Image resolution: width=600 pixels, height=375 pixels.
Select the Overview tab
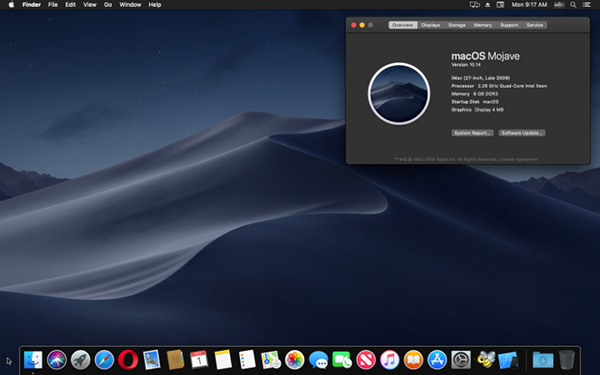click(x=403, y=25)
